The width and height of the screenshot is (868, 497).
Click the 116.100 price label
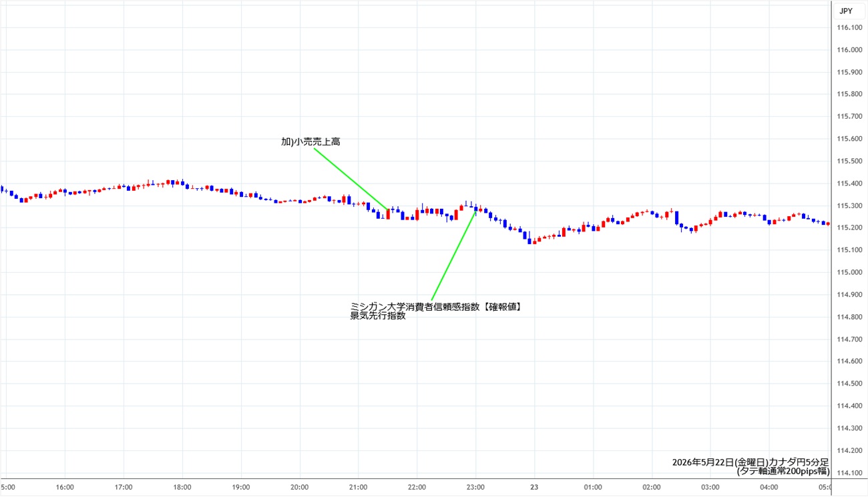point(849,27)
